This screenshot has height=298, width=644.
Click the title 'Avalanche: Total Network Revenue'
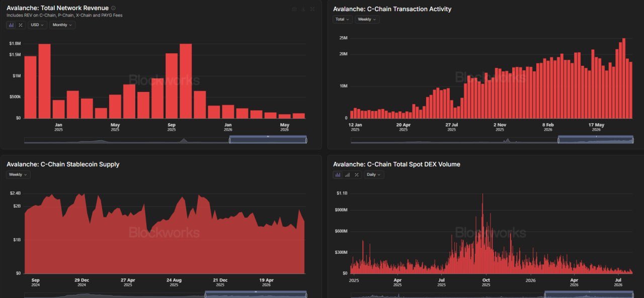click(57, 8)
